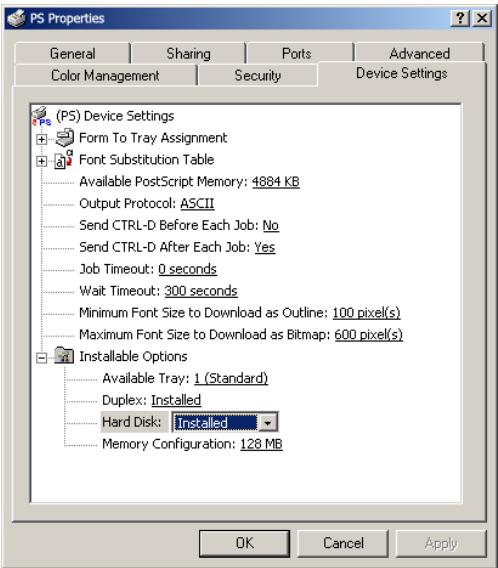
Task: Click the Duplex Installed value
Action: coord(176,400)
